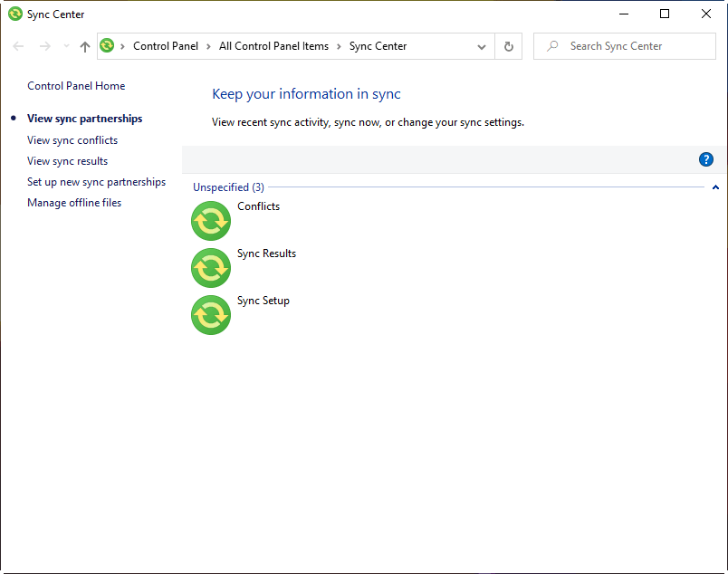Collapse the Unspecified group chevron
The image size is (728, 574).
[715, 187]
